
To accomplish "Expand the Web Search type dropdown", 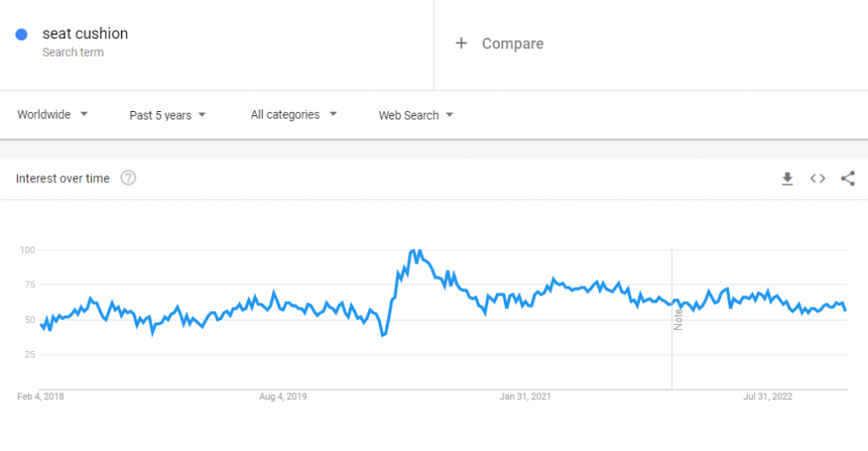I will point(415,115).
